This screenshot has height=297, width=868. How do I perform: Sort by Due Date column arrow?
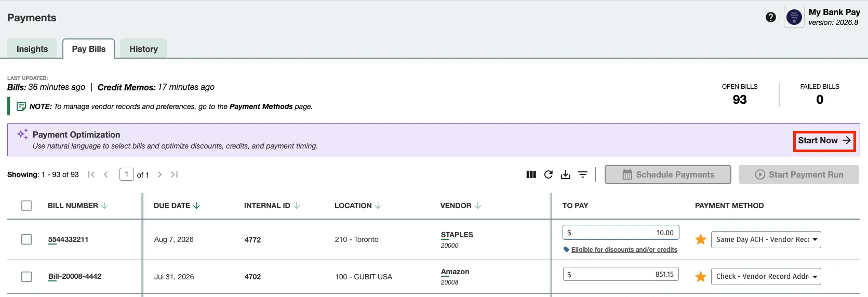pos(196,206)
